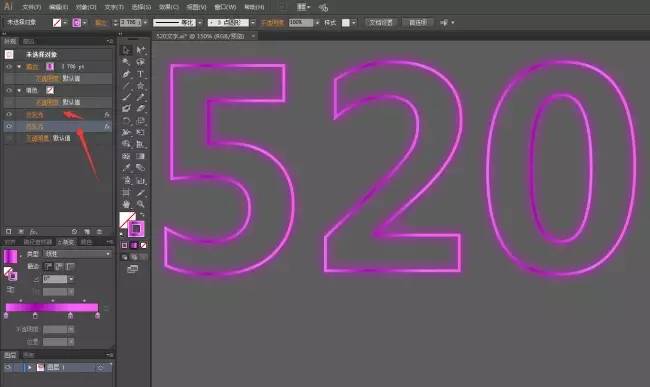The width and height of the screenshot is (650, 387).
Task: Select the Eraser tool
Action: tap(141, 109)
